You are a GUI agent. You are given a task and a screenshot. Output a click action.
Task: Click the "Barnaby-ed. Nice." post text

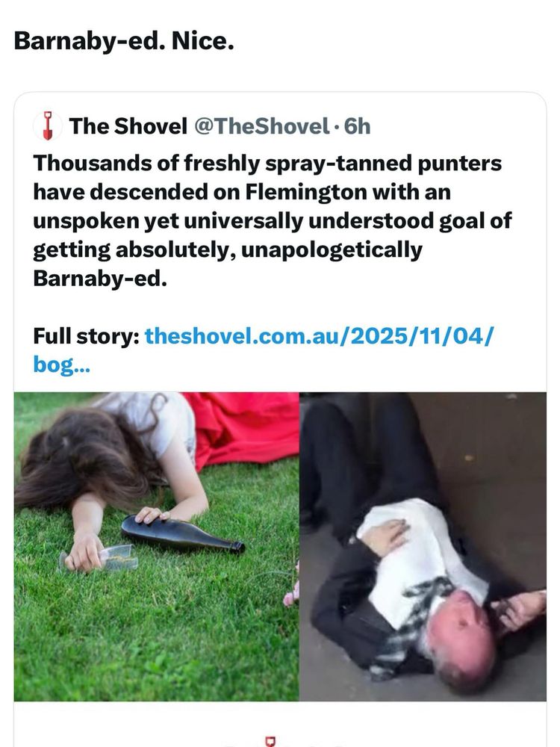click(x=124, y=41)
